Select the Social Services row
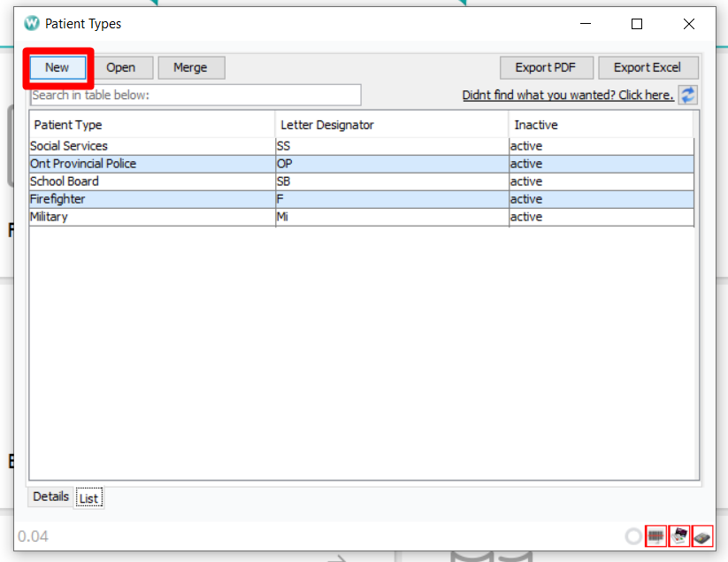The image size is (728, 562). pos(150,145)
